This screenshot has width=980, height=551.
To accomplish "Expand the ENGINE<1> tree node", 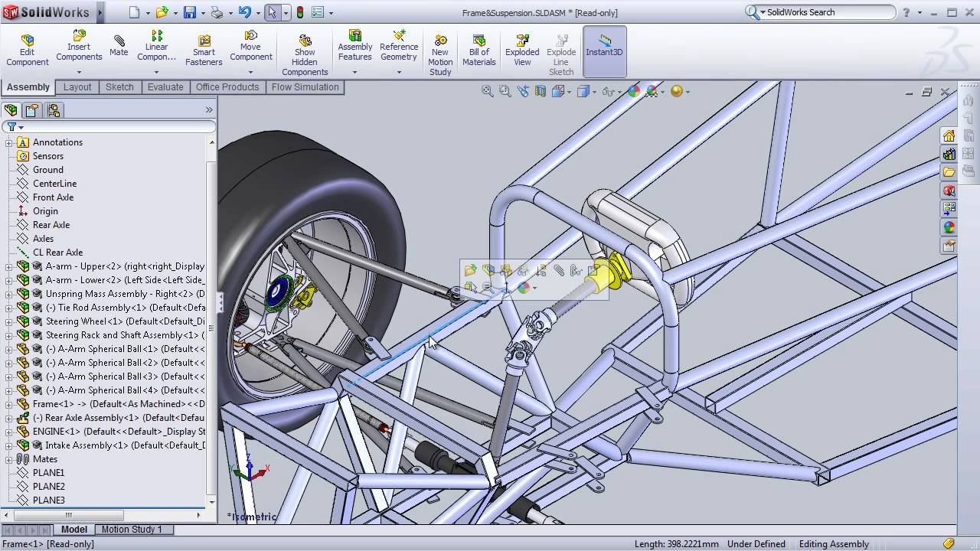I will pyautogui.click(x=9, y=432).
